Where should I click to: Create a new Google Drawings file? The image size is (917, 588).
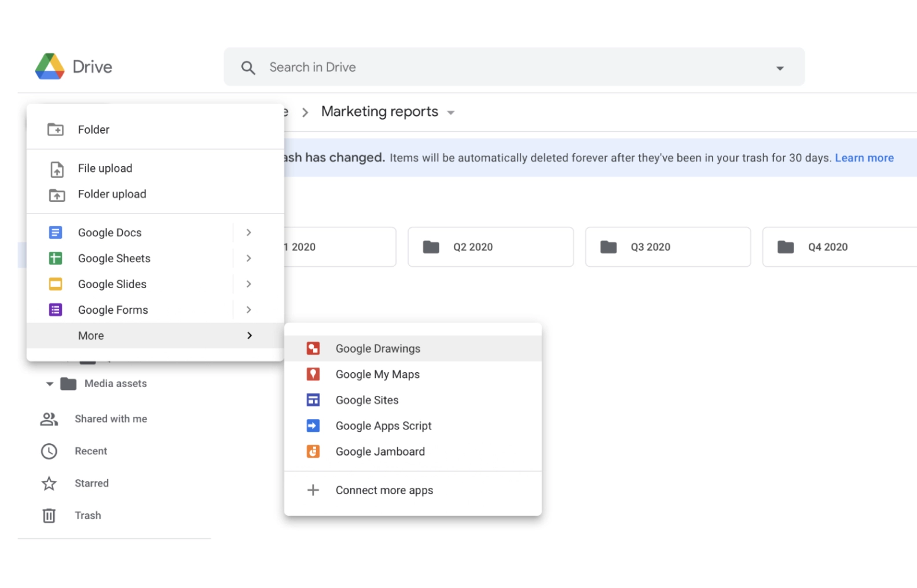(x=413, y=348)
